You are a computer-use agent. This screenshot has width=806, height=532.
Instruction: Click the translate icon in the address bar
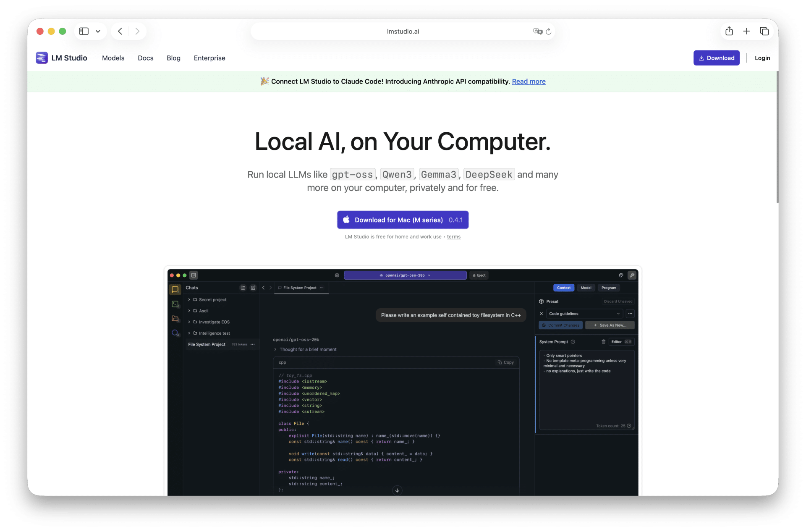537,31
